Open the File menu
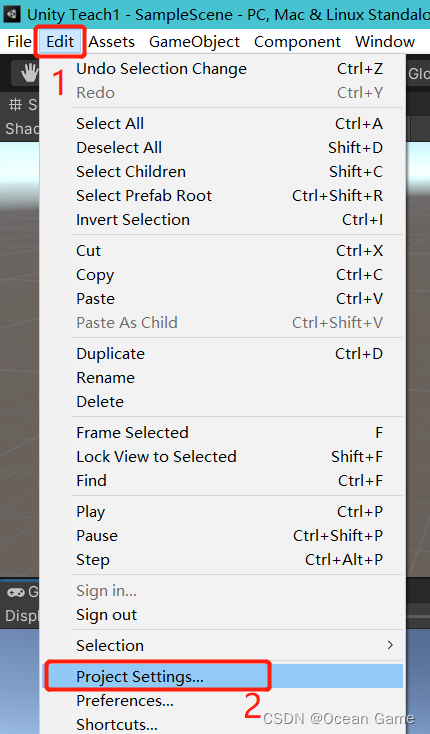 pyautogui.click(x=19, y=42)
